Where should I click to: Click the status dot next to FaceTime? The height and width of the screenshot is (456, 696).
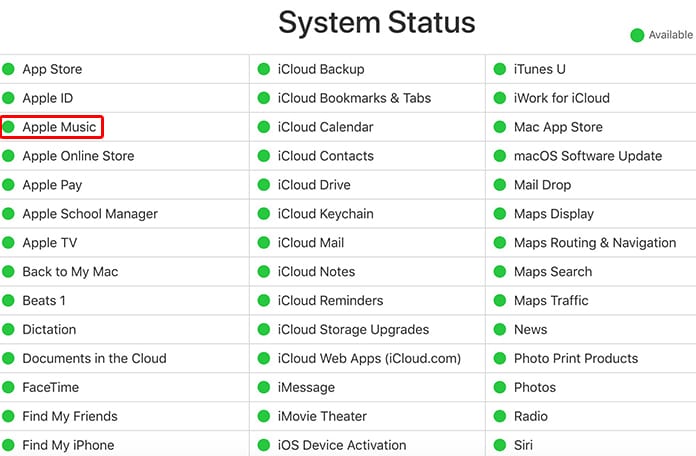(x=8, y=387)
